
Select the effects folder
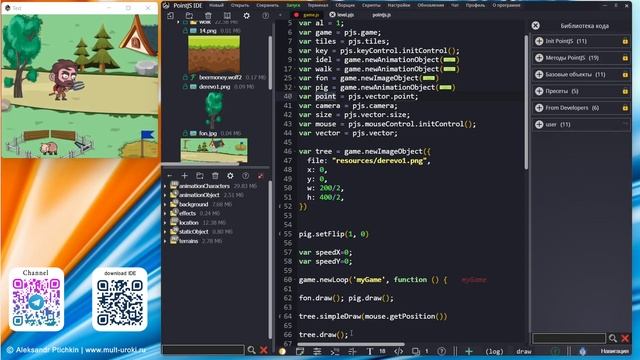[187, 213]
